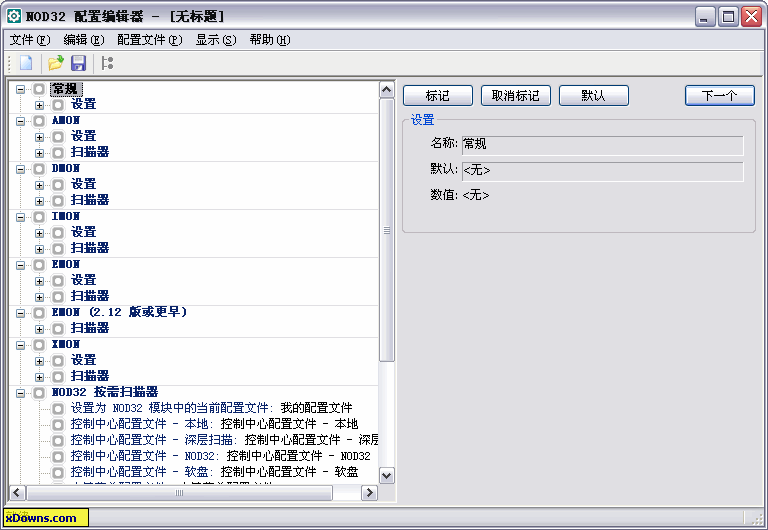The image size is (768, 530).
Task: Select 控制中心配置文件 - 深层扫描 row
Action: 224,440
